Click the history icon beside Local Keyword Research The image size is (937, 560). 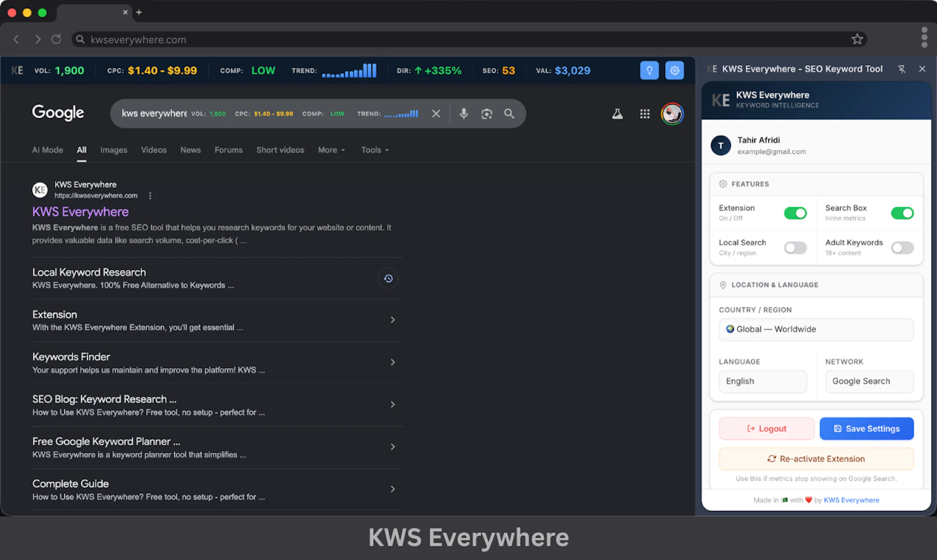click(x=388, y=279)
